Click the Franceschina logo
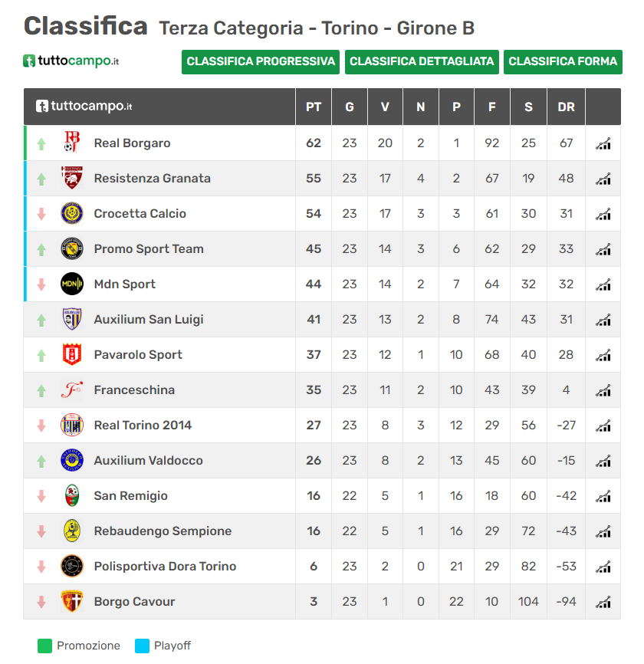Viewport: 644px width, 664px height. coord(72,390)
